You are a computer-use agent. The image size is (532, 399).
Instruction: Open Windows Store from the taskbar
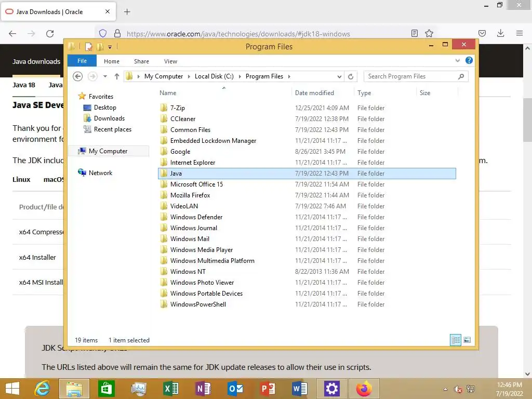tap(106, 389)
